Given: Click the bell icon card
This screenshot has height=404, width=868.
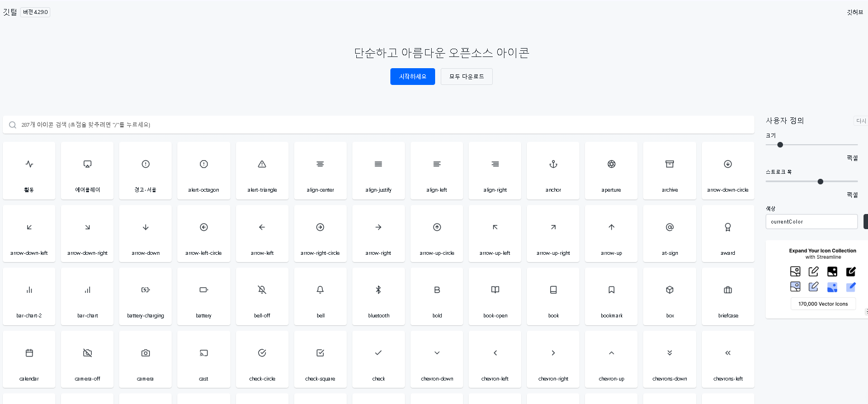Looking at the screenshot, I should tap(320, 296).
